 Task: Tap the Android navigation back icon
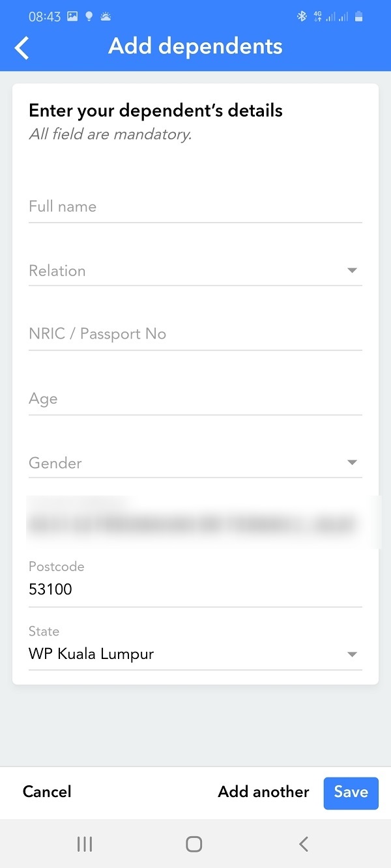(304, 844)
